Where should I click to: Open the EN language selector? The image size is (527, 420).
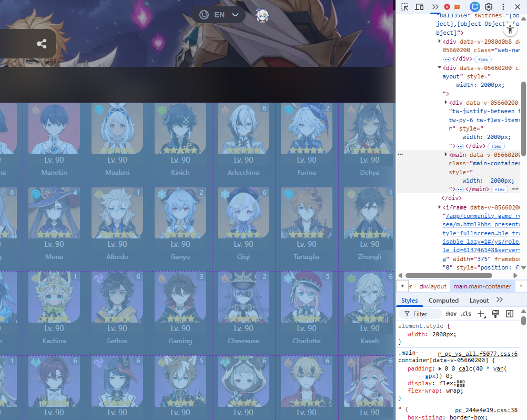pos(219,15)
